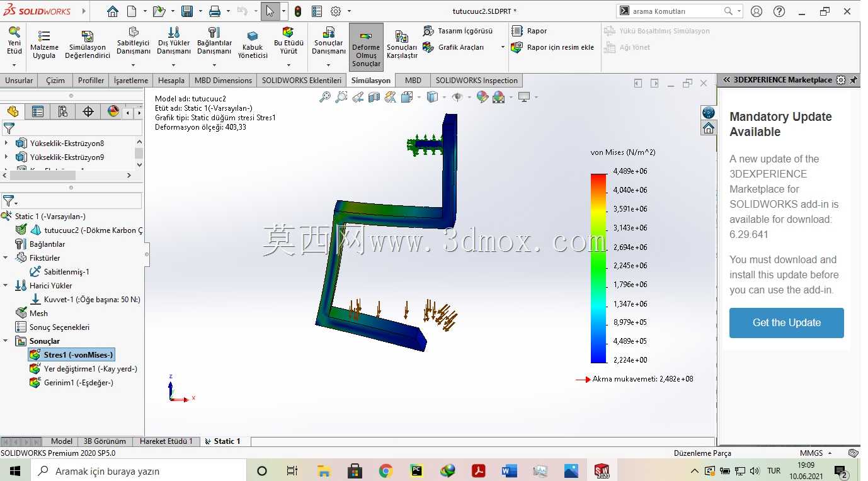868x481 pixels.
Task: Click the Rebuild traffic light icon
Action: [298, 11]
